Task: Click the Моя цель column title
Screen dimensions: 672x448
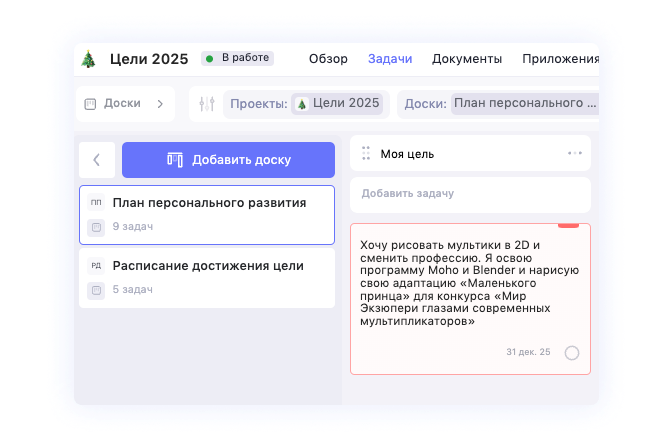Action: [x=407, y=154]
